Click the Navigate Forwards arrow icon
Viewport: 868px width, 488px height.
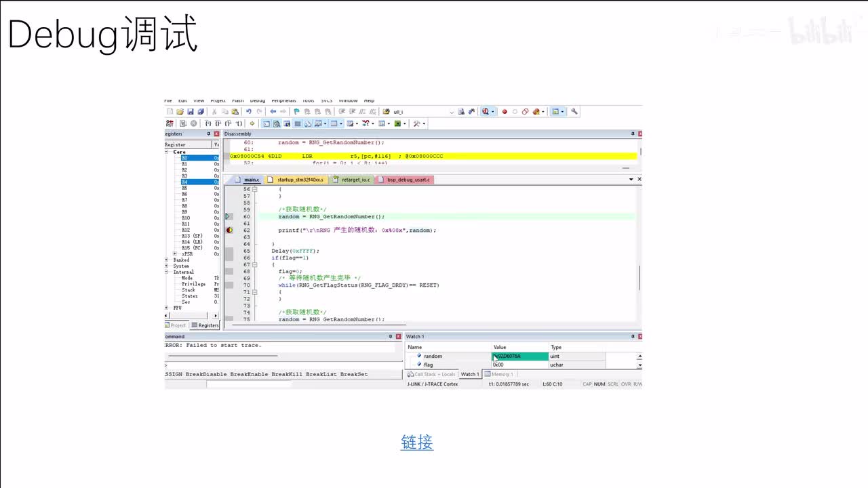283,111
